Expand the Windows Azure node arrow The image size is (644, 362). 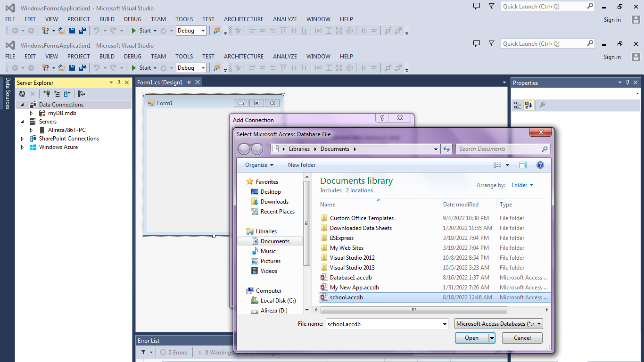coord(23,147)
